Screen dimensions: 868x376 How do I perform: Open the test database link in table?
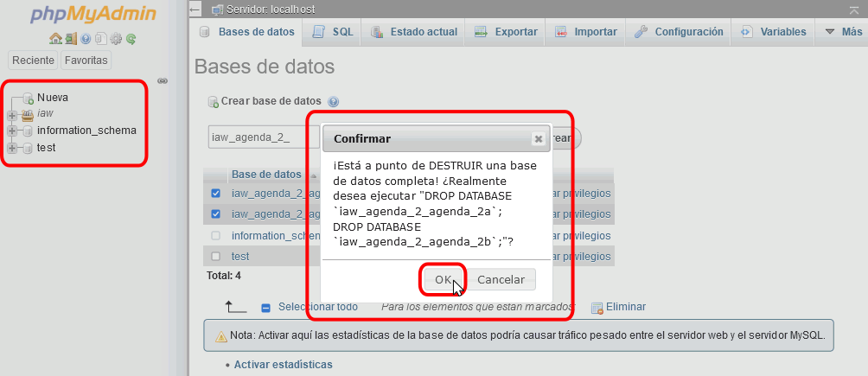click(x=240, y=257)
